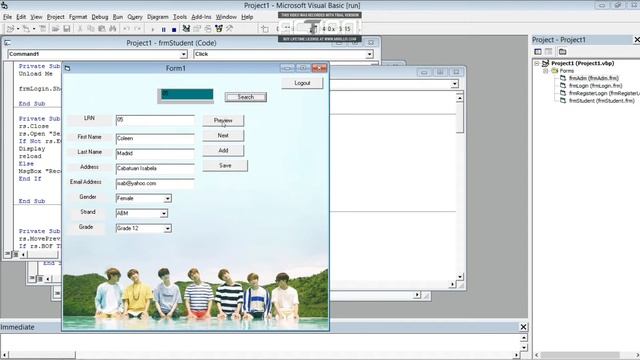Click the First Name field containing Coleen

[155, 139]
